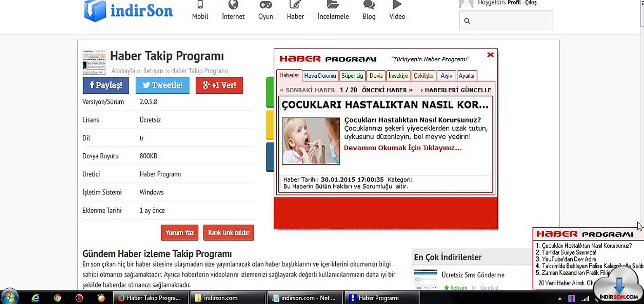Viewport: 644px width, 304px height.
Task: Click the red record icon in taskbar
Action: point(79,298)
